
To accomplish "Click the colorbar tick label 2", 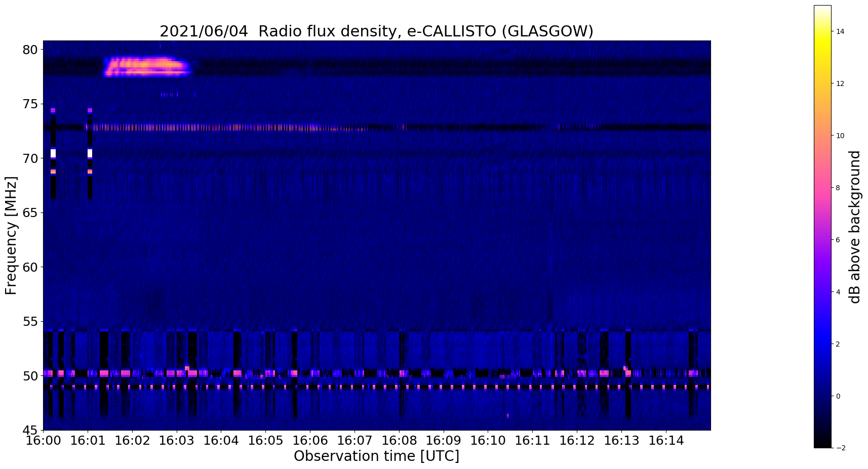I will tap(838, 344).
